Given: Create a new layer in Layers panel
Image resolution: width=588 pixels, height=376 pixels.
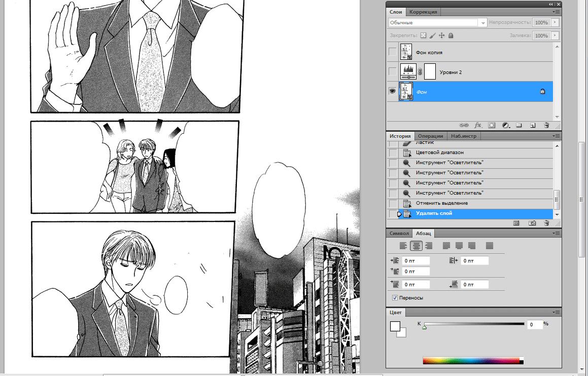Looking at the screenshot, I should tap(533, 126).
